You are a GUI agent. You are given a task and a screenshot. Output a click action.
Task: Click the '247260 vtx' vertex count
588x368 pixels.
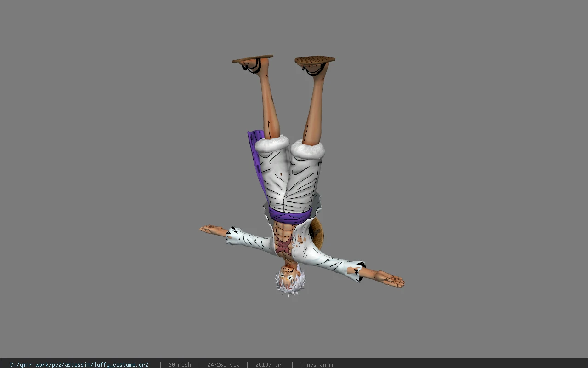(x=223, y=365)
